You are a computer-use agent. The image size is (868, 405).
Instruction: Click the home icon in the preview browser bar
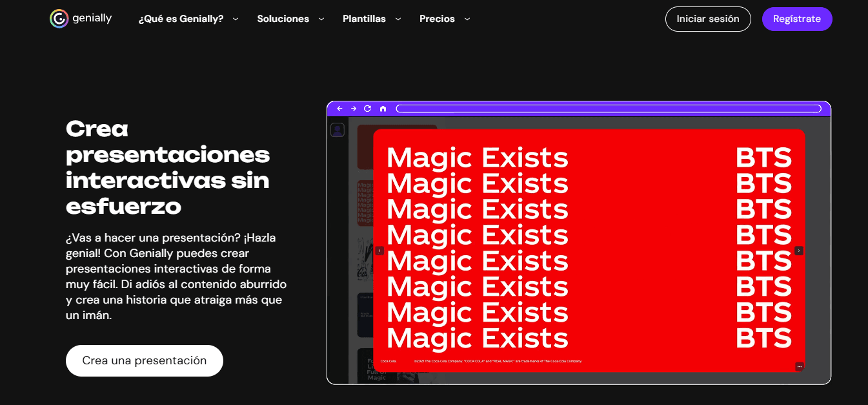click(383, 109)
